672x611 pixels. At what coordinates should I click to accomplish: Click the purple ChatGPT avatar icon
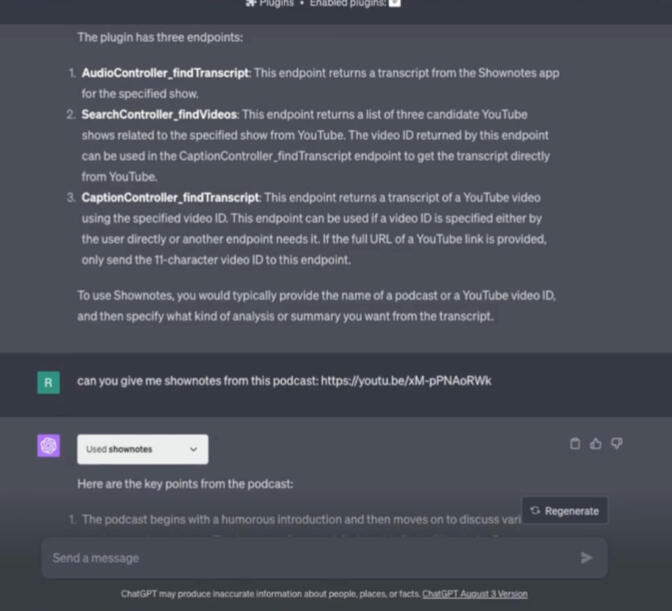pyautogui.click(x=48, y=446)
